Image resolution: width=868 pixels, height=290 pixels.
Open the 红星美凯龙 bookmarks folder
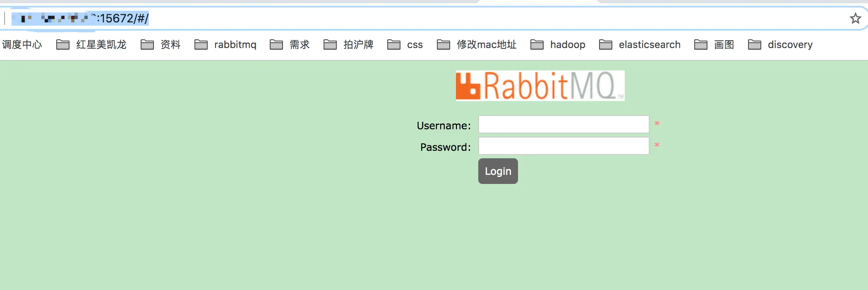[91, 44]
